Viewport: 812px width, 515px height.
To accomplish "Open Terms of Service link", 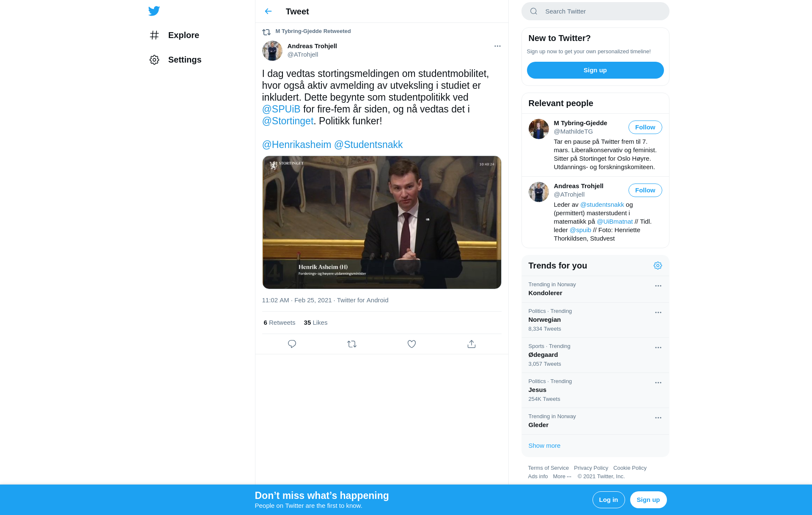I will pos(548,468).
